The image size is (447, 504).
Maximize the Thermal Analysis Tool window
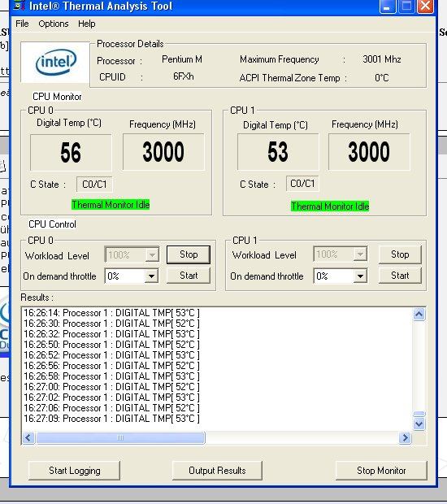point(406,7)
